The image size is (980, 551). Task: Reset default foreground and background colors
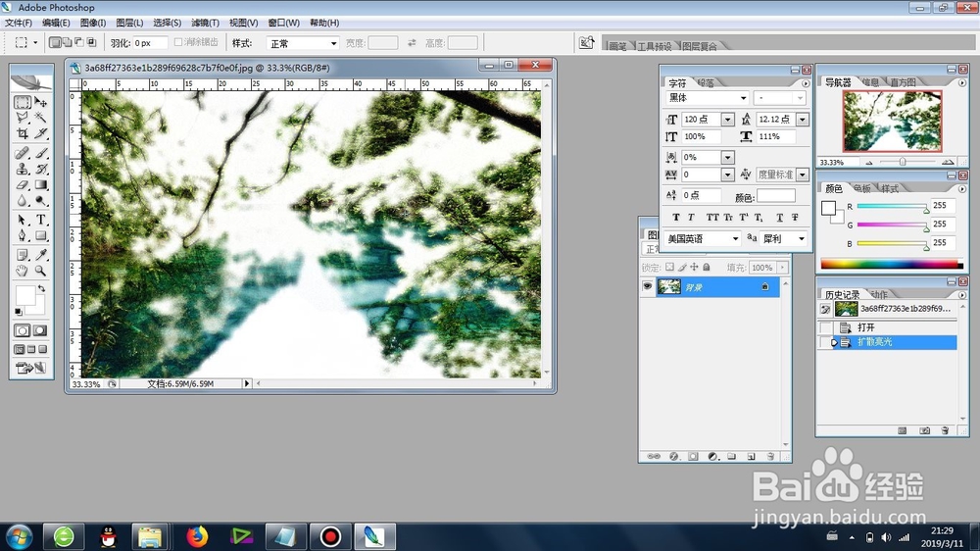tap(18, 312)
